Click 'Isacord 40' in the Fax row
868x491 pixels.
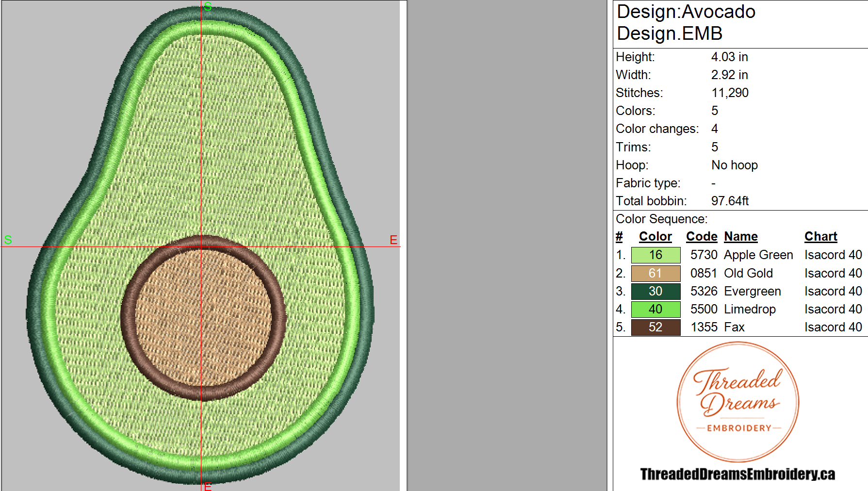[x=833, y=327]
